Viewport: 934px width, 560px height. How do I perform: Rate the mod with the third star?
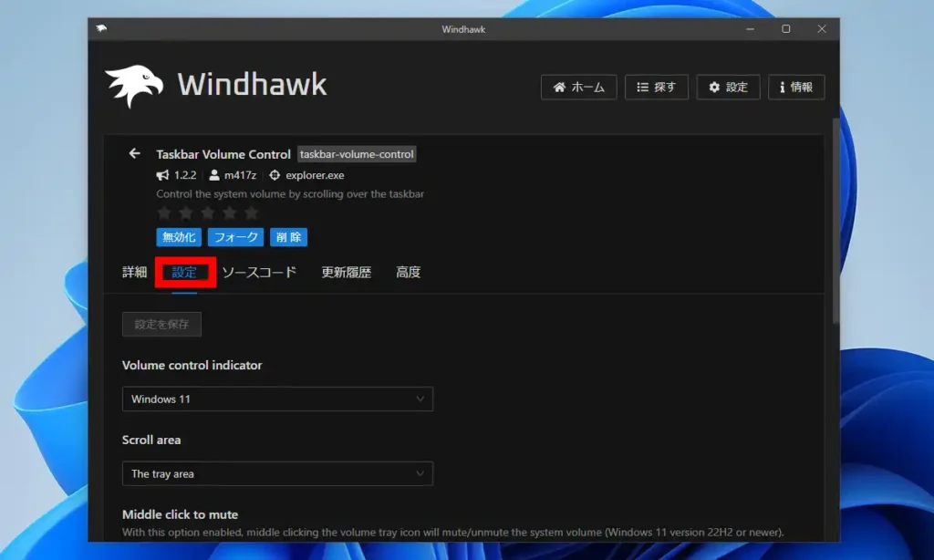coord(207,213)
